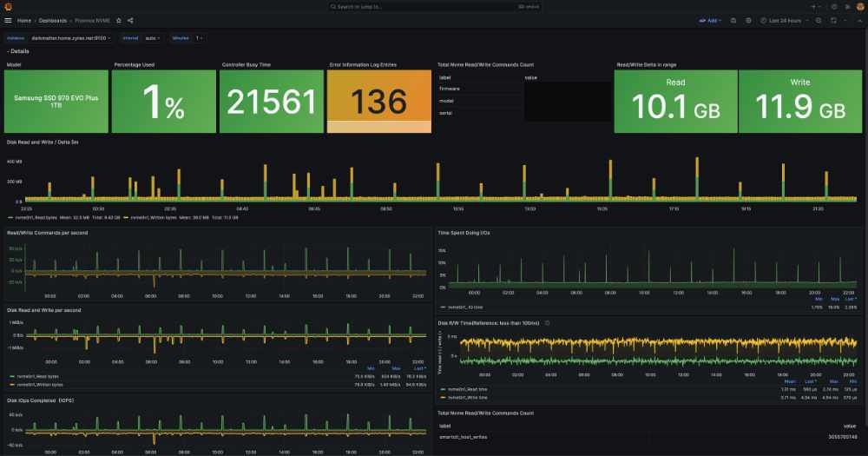
Task: Open Controller Busy Time panel title menu
Action: click(x=247, y=65)
